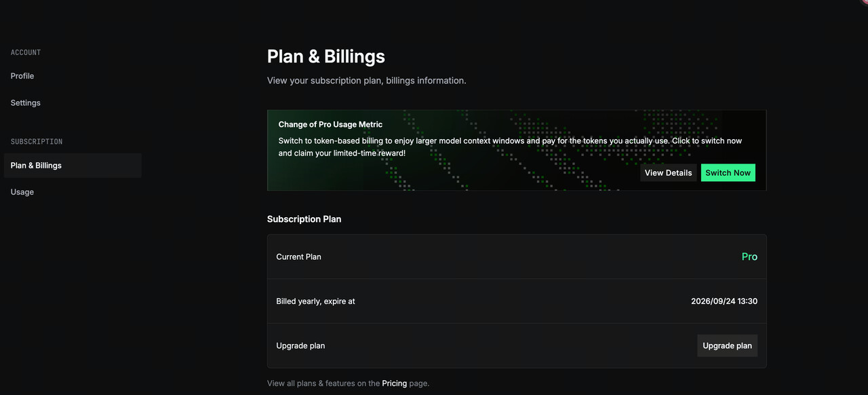
Task: Click the ACCOUNT sidebar section label
Action: point(26,52)
